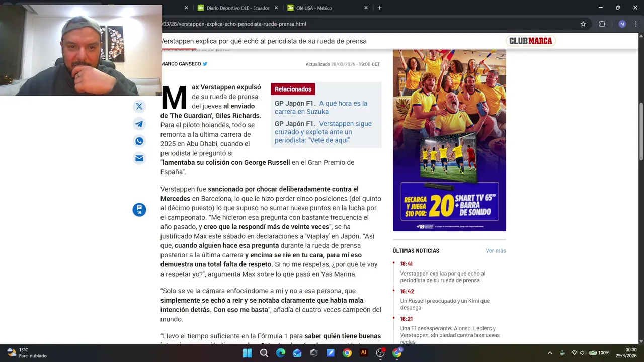Viewport: 644px width, 362px height.
Task: Bookmark this page with star icon
Action: (x=583, y=24)
